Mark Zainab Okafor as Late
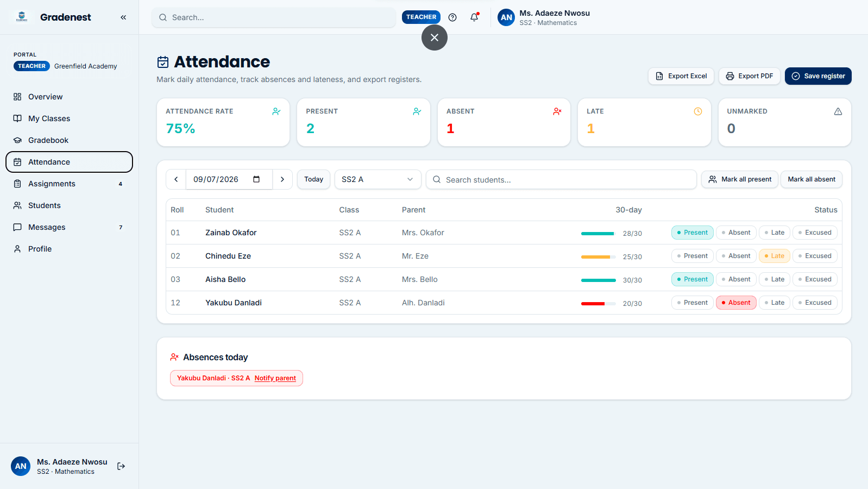868x489 pixels. point(775,233)
